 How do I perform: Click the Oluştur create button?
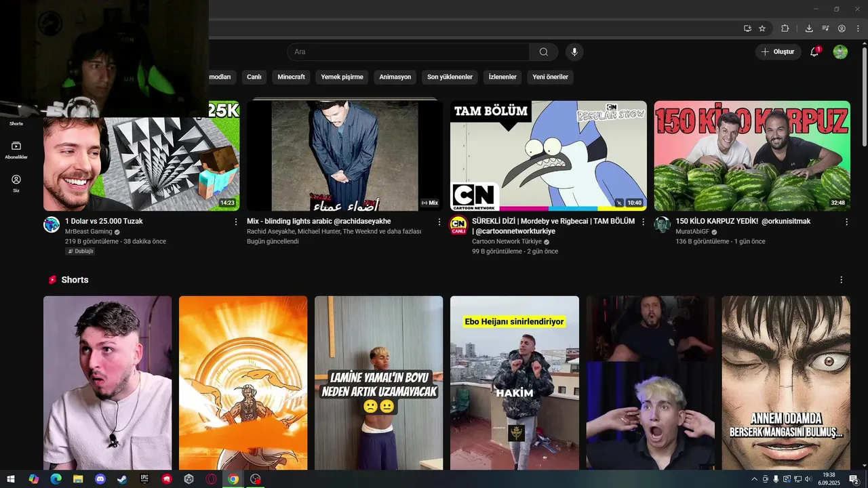(x=778, y=52)
